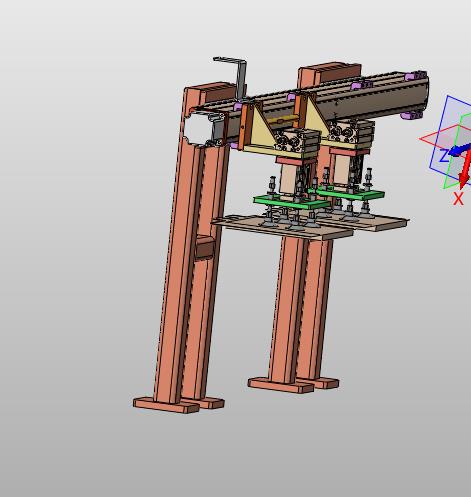Select the front left column base foot
The image size is (471, 497).
(x=166, y=405)
